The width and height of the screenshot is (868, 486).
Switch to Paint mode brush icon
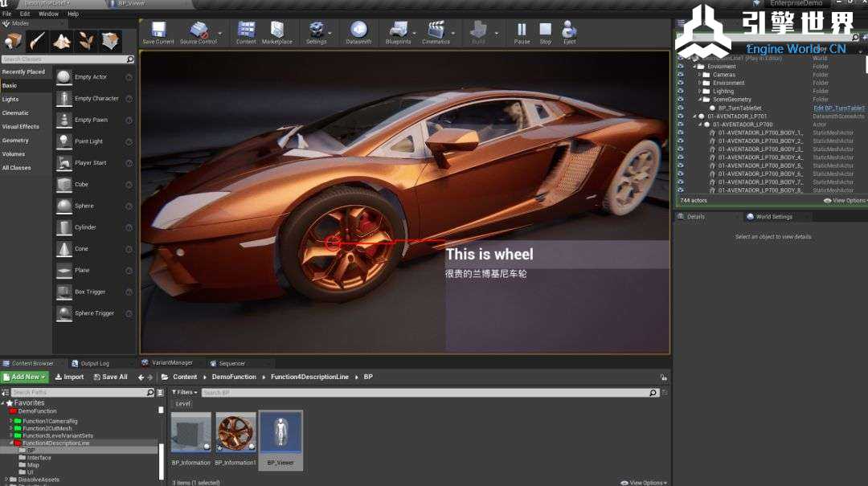coord(37,41)
